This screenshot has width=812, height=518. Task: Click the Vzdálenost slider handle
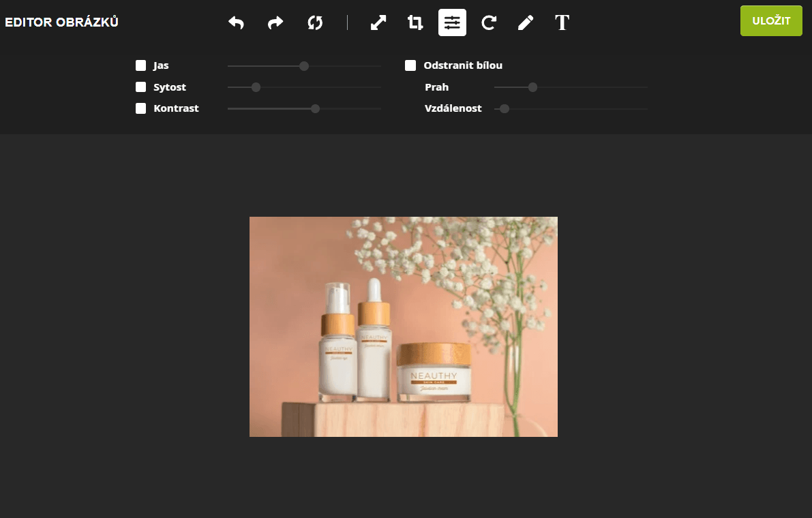[505, 108]
